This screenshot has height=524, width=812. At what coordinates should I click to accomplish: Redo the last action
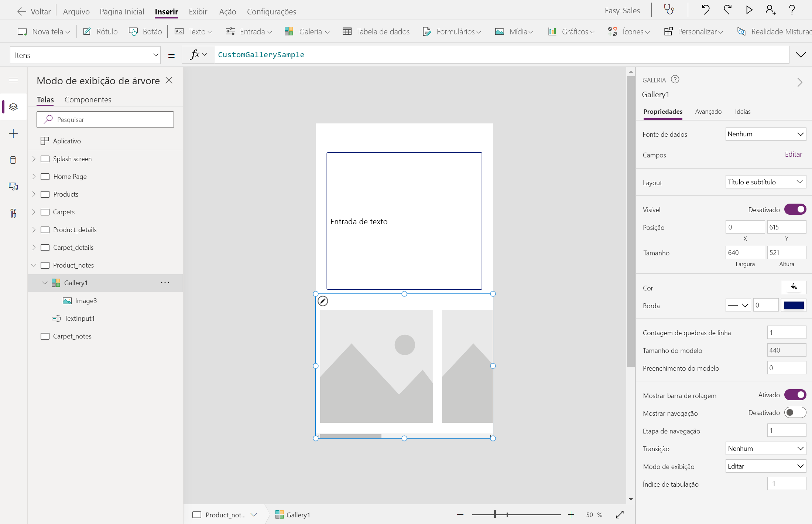click(x=727, y=10)
